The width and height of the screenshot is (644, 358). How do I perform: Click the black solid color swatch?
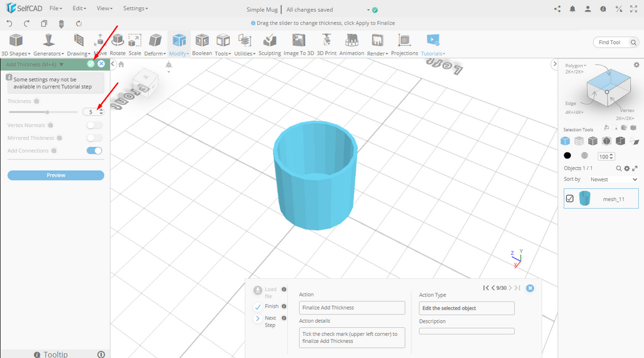(x=567, y=155)
